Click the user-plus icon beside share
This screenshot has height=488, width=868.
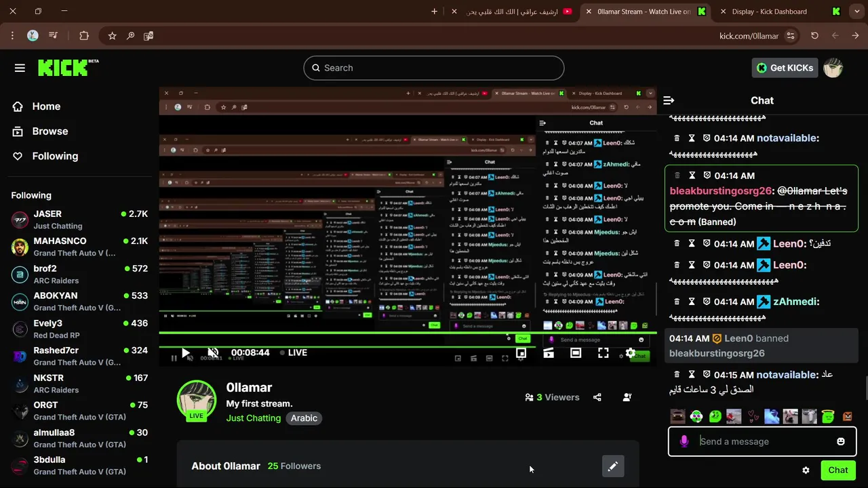[x=627, y=397]
